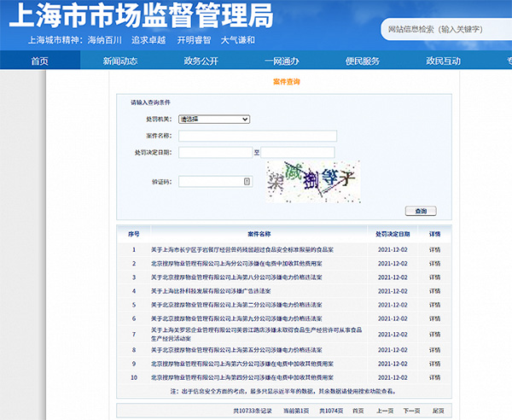Click the 上一页 previous page link

pyautogui.click(x=385, y=411)
